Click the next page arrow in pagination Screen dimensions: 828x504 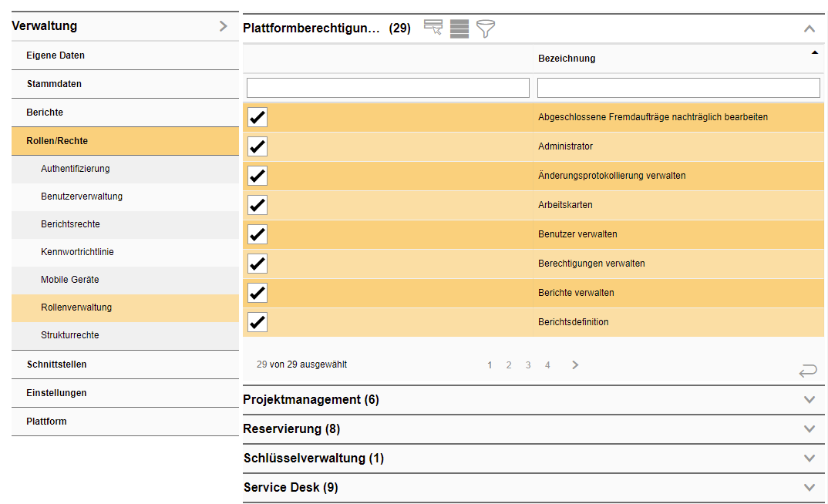coord(574,365)
